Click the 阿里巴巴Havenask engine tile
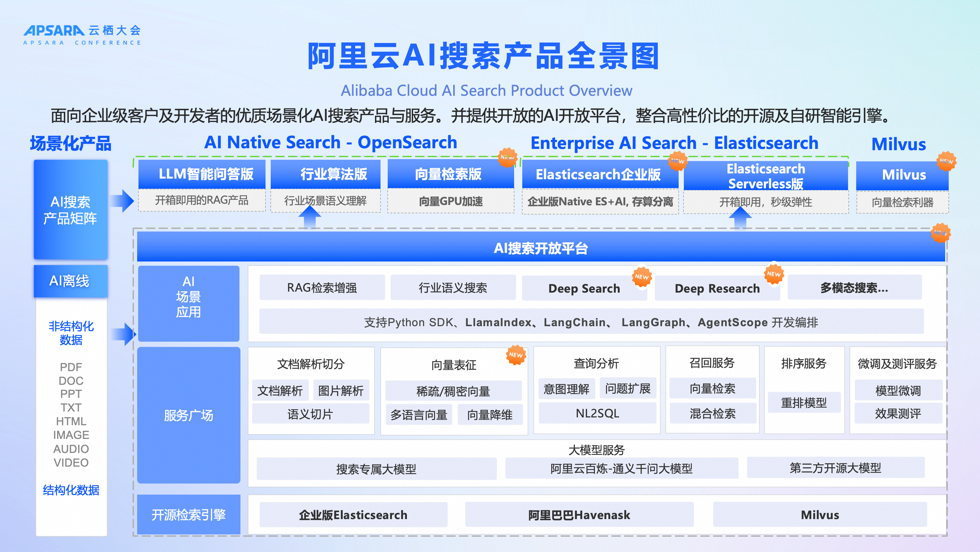 click(x=579, y=515)
